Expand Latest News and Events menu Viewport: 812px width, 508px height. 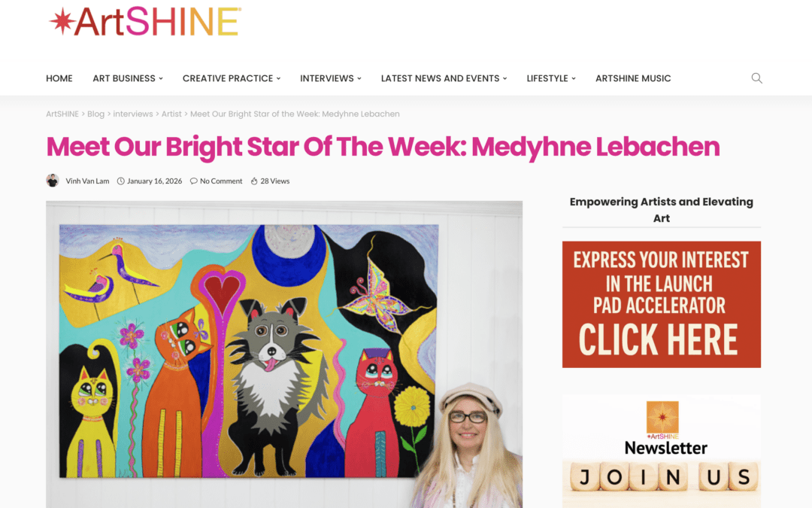pyautogui.click(x=444, y=78)
